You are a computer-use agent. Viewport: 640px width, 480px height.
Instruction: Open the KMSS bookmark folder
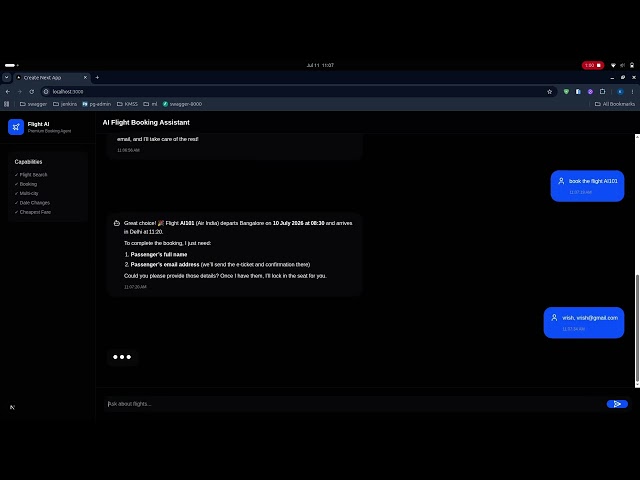[x=127, y=104]
